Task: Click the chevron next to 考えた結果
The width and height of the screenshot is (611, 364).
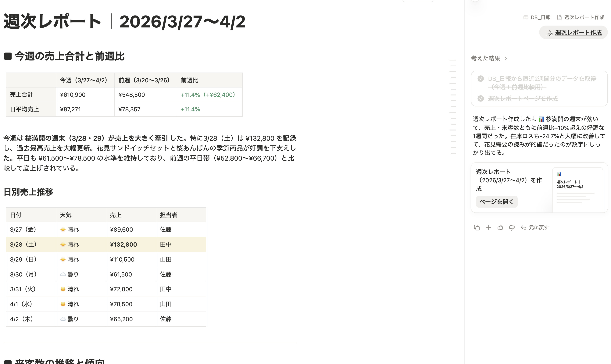Action: (506, 58)
